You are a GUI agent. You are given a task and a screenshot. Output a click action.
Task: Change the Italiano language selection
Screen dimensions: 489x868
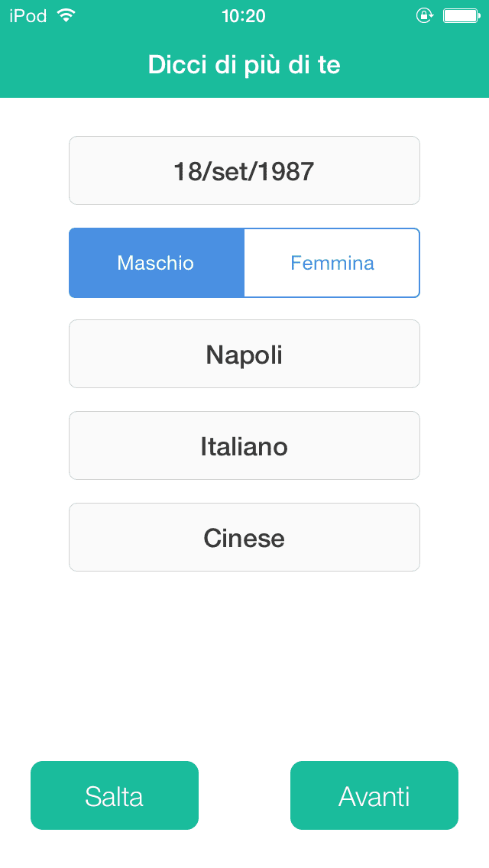(x=244, y=445)
